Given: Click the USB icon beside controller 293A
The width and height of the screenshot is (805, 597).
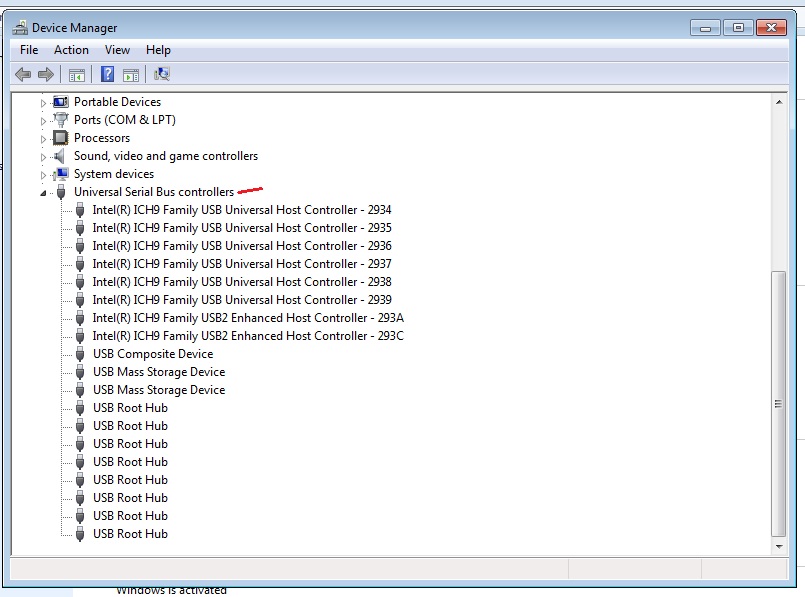Looking at the screenshot, I should pos(80,318).
